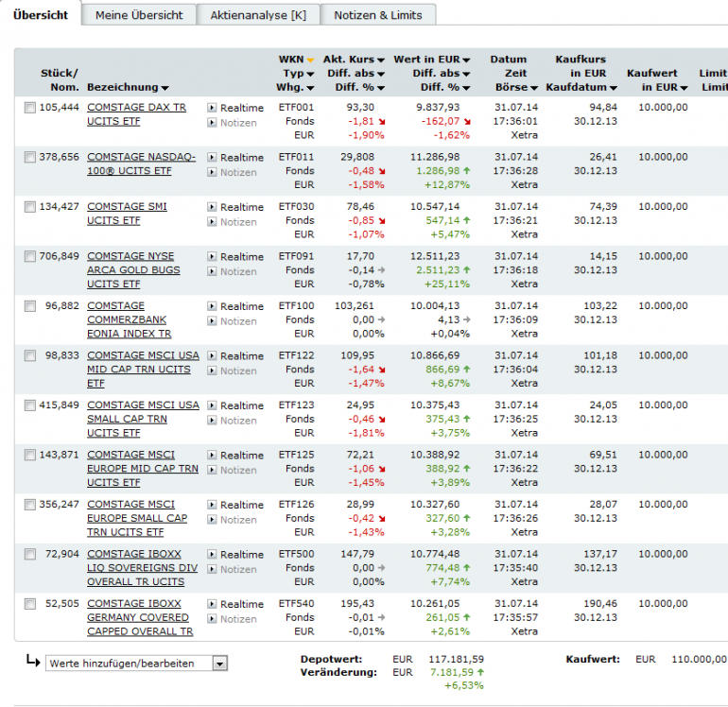Screen dimensions: 728x707
Task: Check the box for MSCI EUROPE SMALL CAP
Action: click(30, 505)
